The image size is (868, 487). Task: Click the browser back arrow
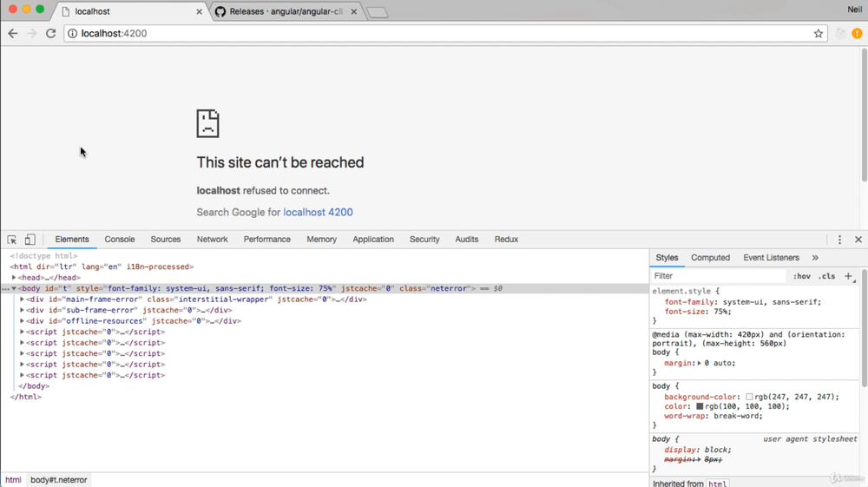[x=12, y=34]
